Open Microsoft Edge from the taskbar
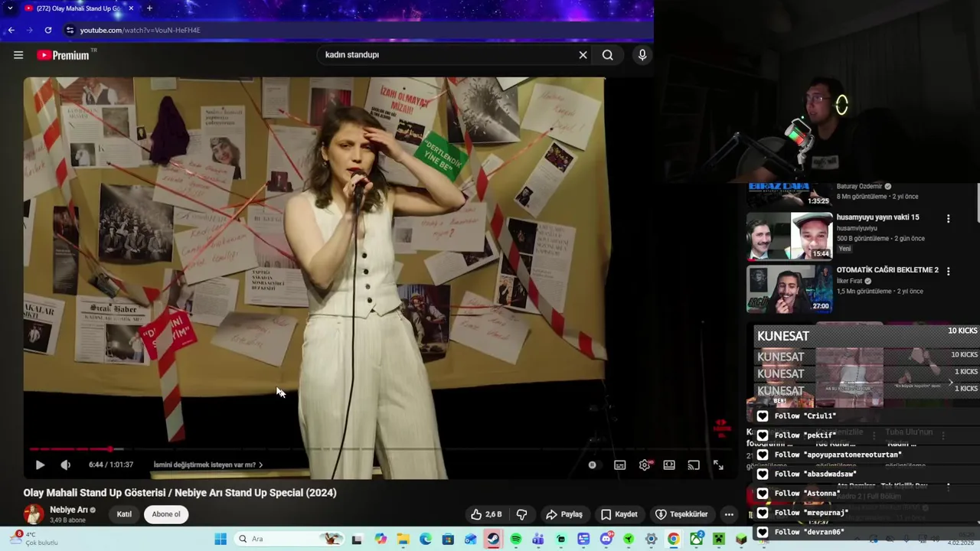980x551 pixels. (425, 539)
